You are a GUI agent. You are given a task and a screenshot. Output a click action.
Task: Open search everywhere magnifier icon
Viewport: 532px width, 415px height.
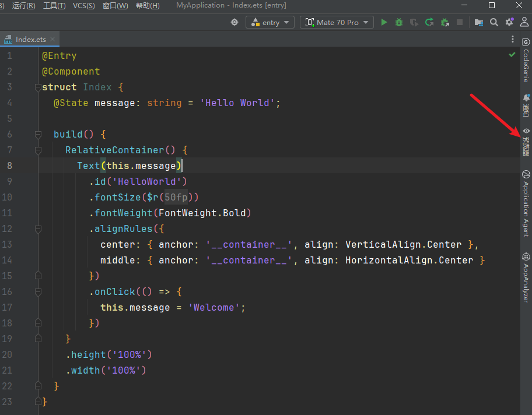point(494,22)
